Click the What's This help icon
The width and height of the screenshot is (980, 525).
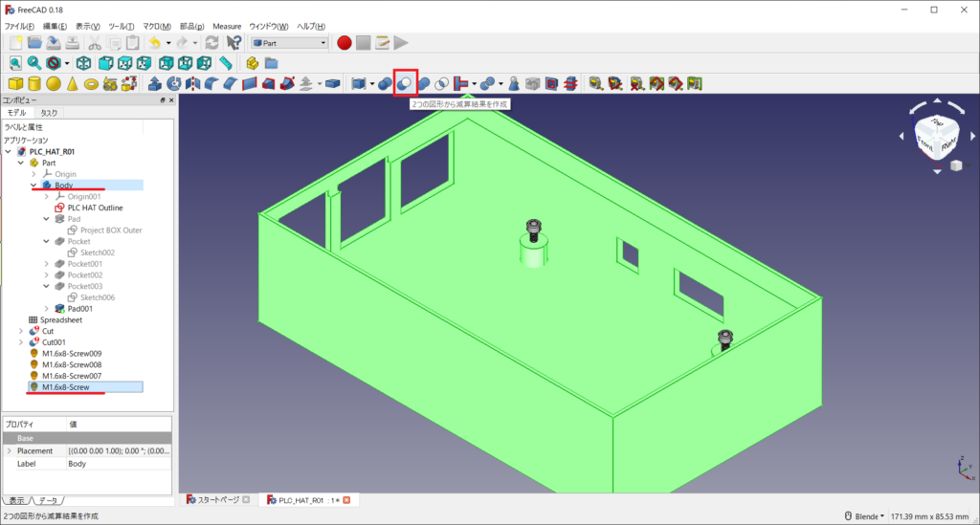tap(234, 43)
